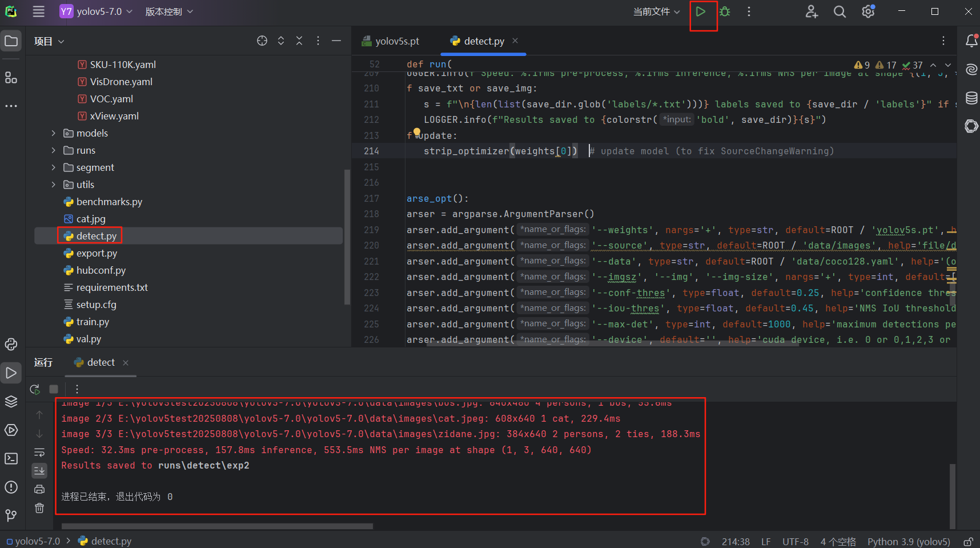Image resolution: width=980 pixels, height=548 pixels.
Task: Rerun the detect configuration
Action: pyautogui.click(x=35, y=389)
